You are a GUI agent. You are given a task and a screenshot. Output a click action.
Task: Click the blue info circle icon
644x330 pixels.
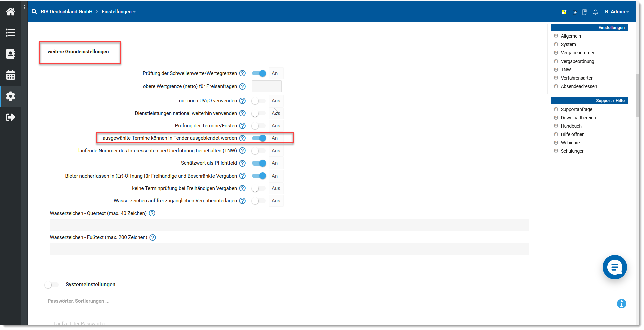[621, 304]
